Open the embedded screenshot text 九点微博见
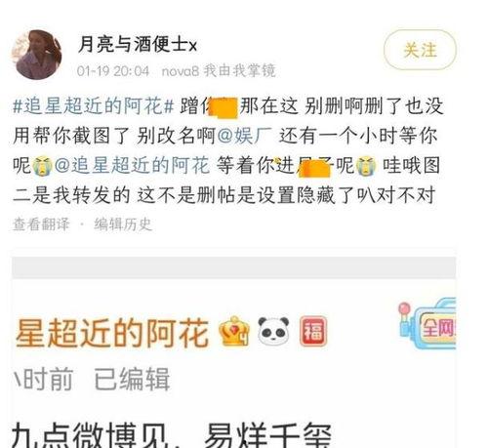This screenshot has height=448, width=488. [x=90, y=434]
